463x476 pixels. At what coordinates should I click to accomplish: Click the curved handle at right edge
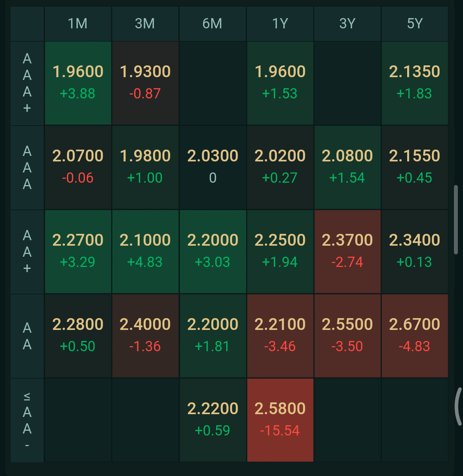coord(458,406)
